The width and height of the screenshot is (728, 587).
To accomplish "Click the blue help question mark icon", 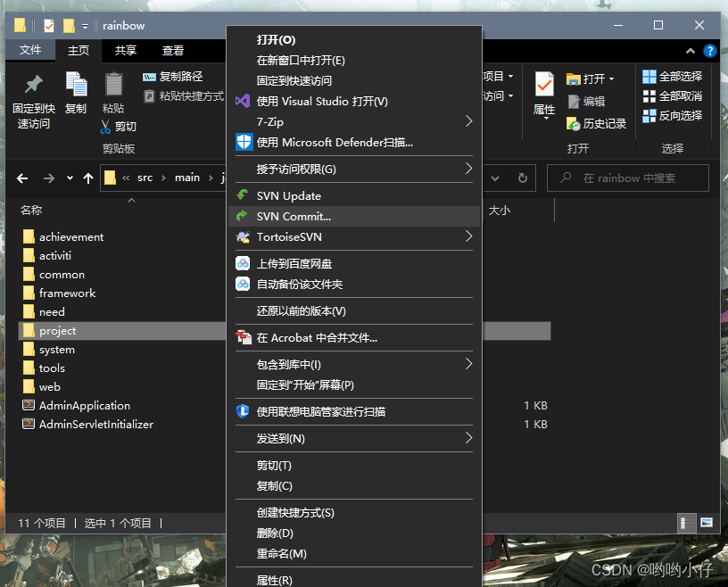I will (710, 51).
